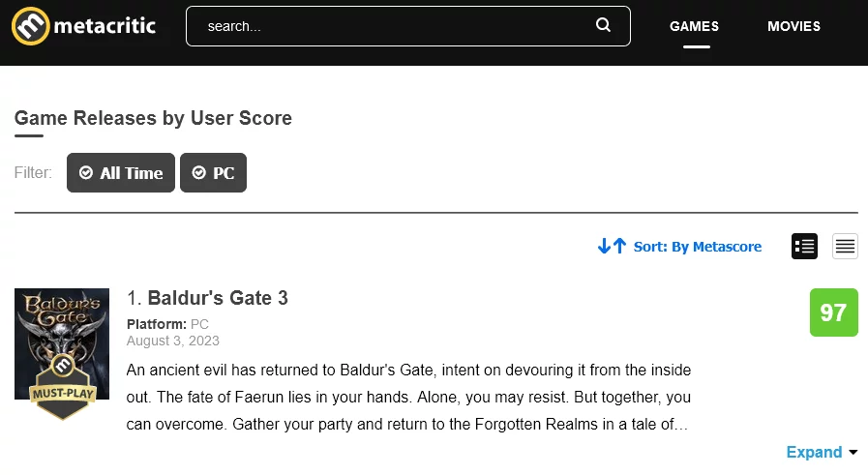The image size is (868, 475).
Task: Click the sort arrows icon
Action: pyautogui.click(x=613, y=246)
